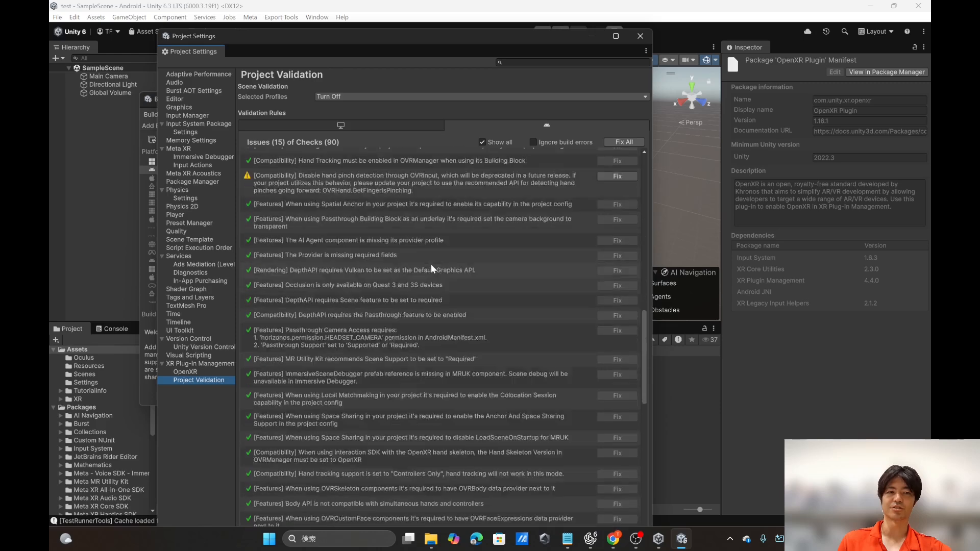Enable the Show all checkbox

pos(482,142)
